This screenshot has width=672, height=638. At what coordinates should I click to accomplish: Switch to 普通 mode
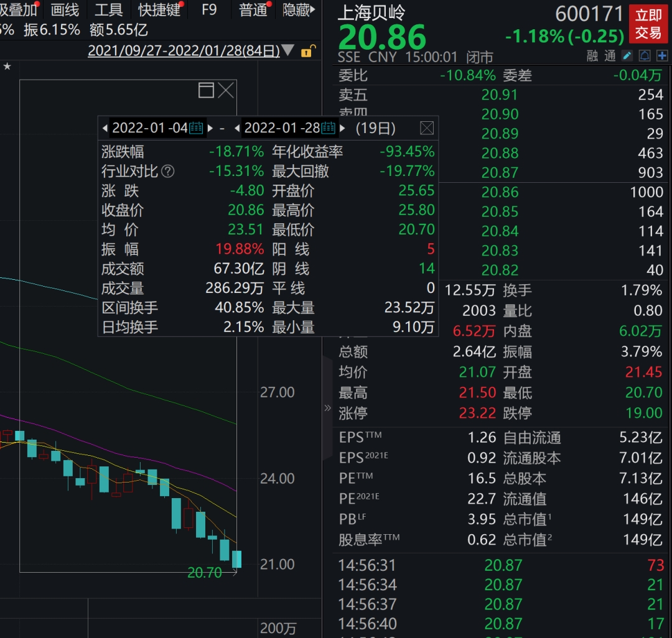pos(253,10)
